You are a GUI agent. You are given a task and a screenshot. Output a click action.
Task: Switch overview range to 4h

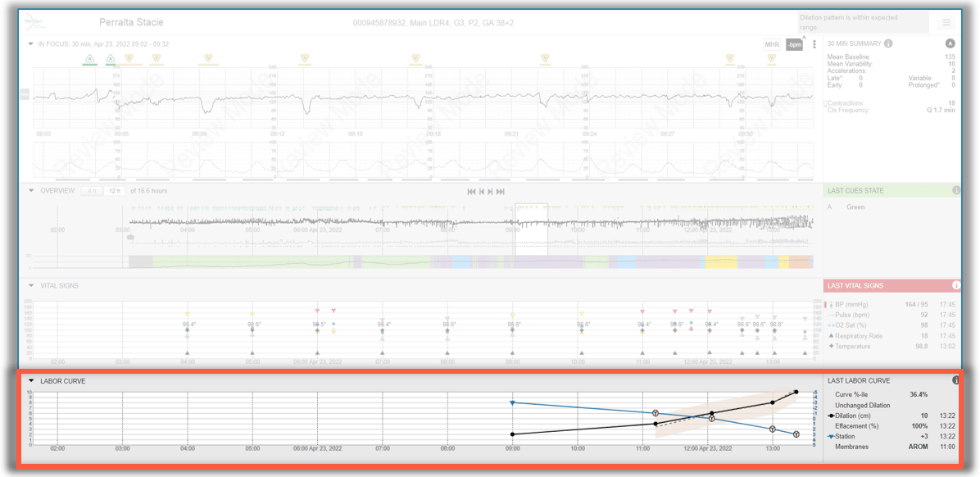(x=92, y=190)
